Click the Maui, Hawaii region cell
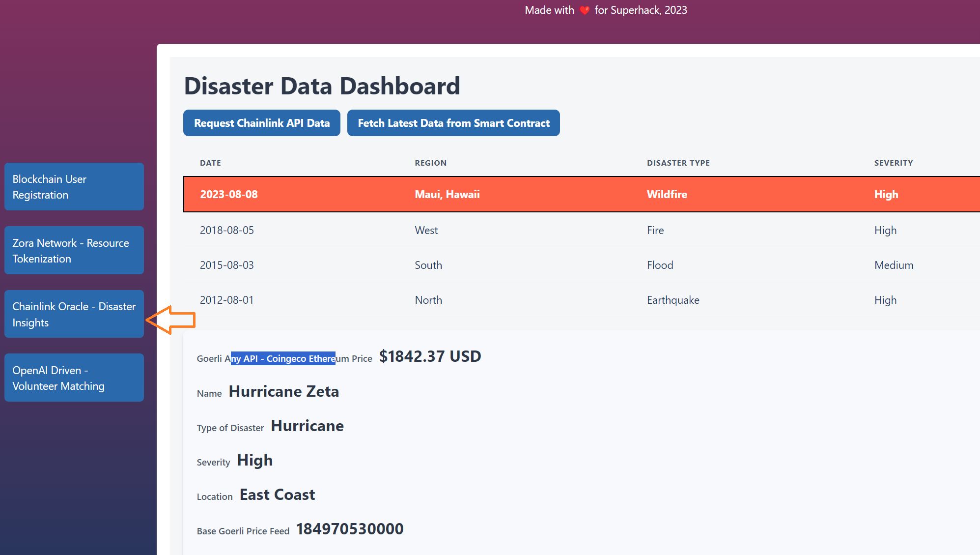This screenshot has width=980, height=555. coord(447,194)
